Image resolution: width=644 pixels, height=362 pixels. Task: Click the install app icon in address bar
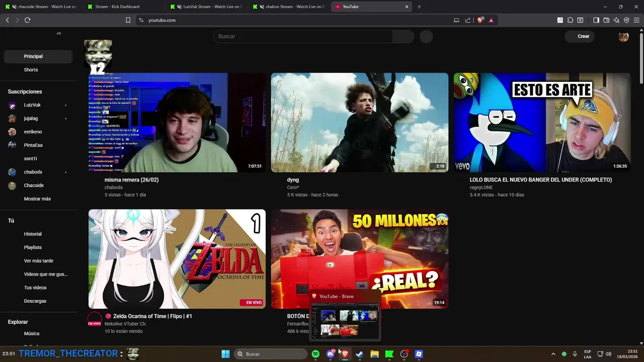(456, 20)
